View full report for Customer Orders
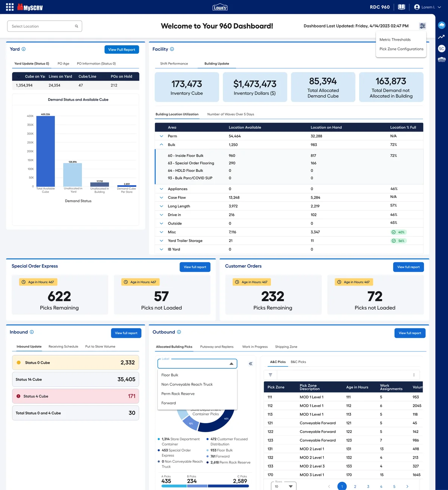The image size is (448, 490). click(x=408, y=267)
